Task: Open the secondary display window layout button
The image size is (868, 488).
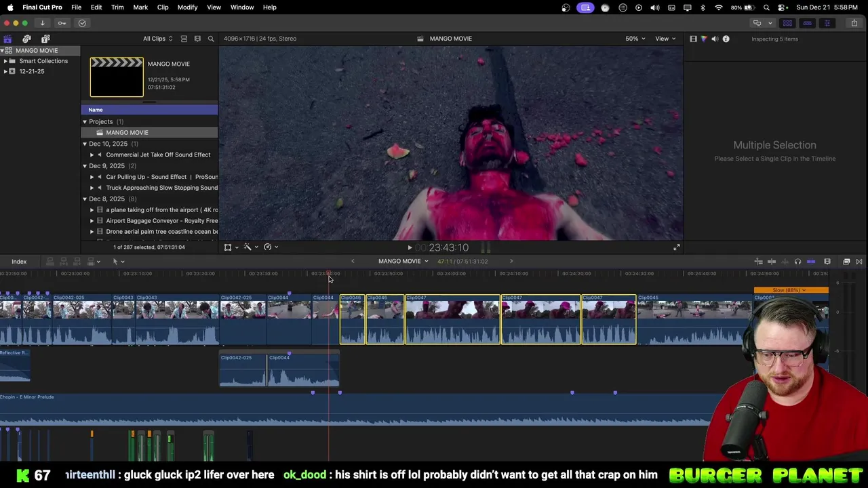Action: 757,23
